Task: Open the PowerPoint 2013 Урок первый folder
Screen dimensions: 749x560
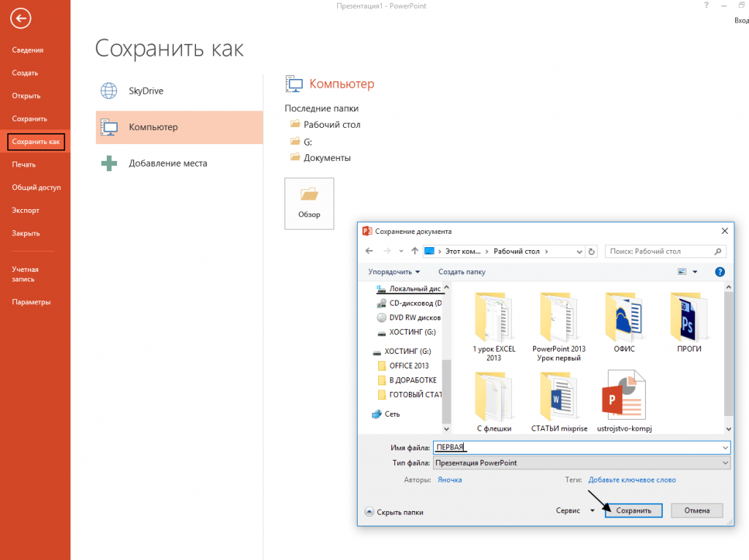Action: (x=559, y=327)
